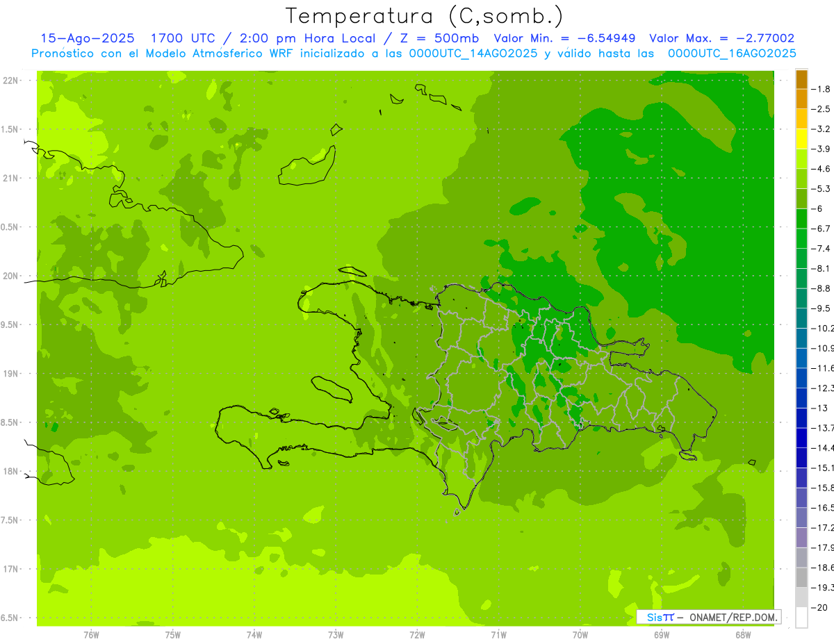
Task: Click the '-8.8' colorbar label
Action: [x=821, y=288]
